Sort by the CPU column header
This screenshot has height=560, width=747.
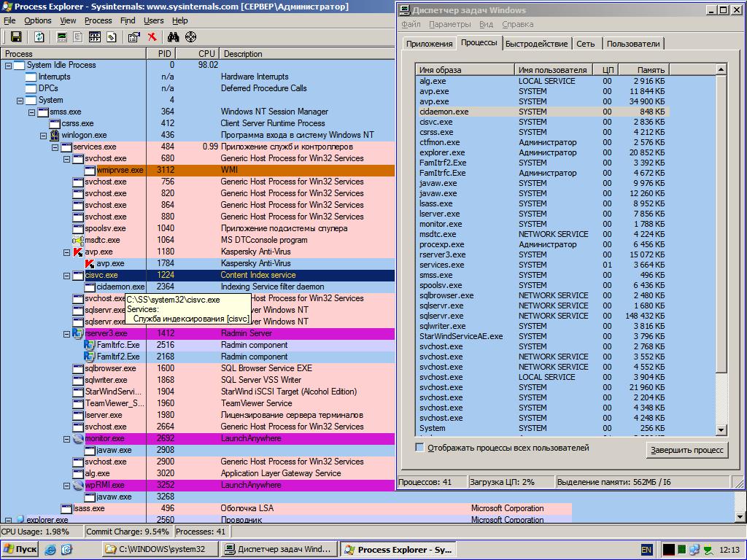point(197,54)
